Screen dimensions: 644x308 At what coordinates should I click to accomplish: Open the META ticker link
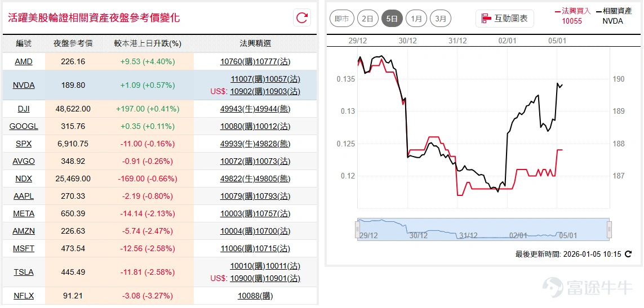click(x=24, y=213)
